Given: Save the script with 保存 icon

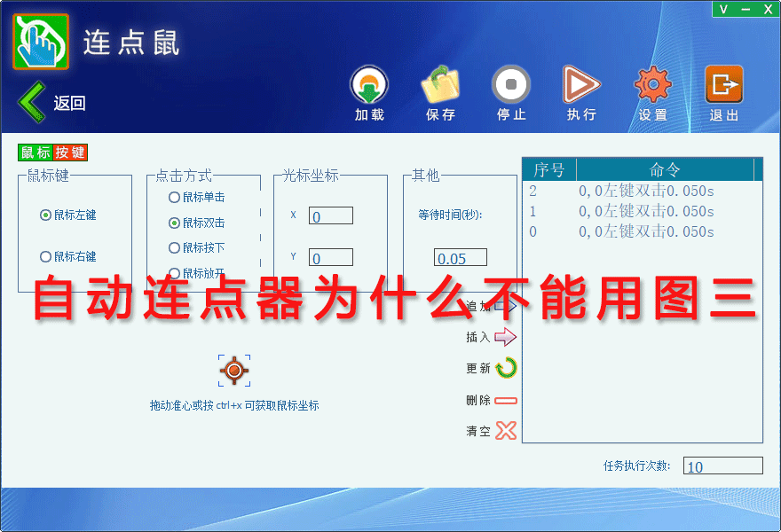Looking at the screenshot, I should click(x=440, y=85).
